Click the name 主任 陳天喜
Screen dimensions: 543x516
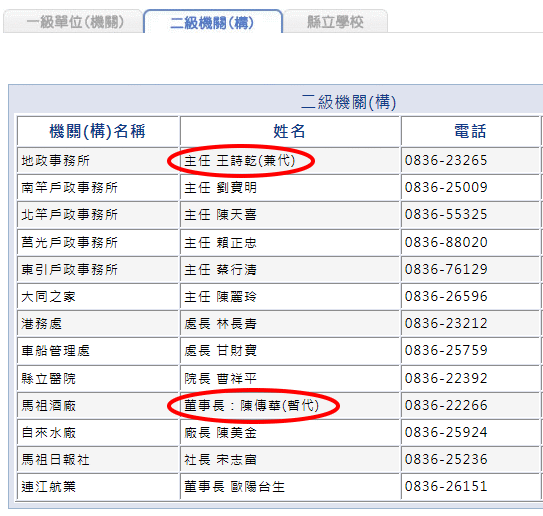point(221,215)
